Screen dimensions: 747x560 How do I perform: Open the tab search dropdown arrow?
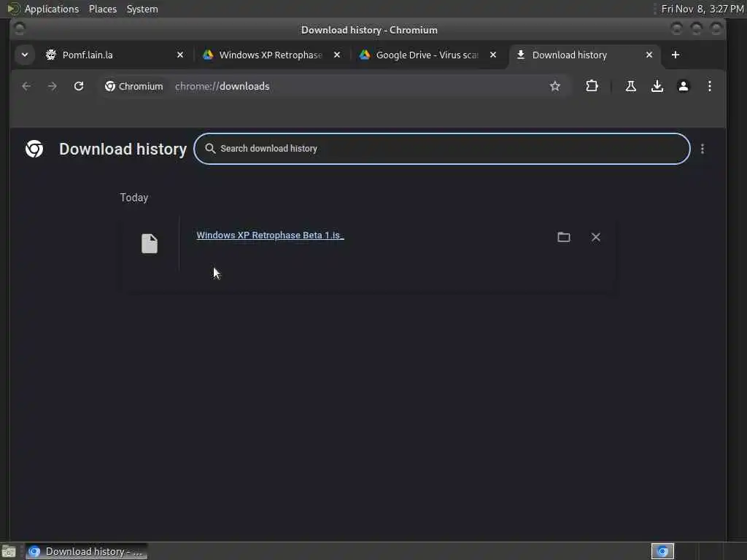[25, 55]
